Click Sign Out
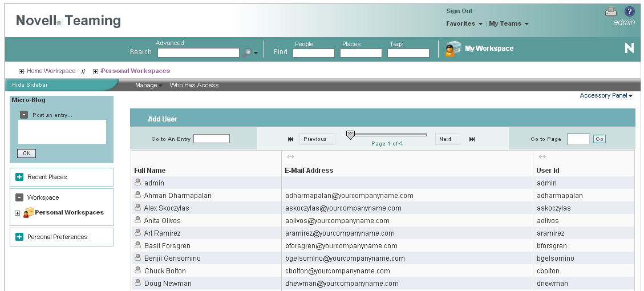This screenshot has width=644, height=291. point(459,11)
